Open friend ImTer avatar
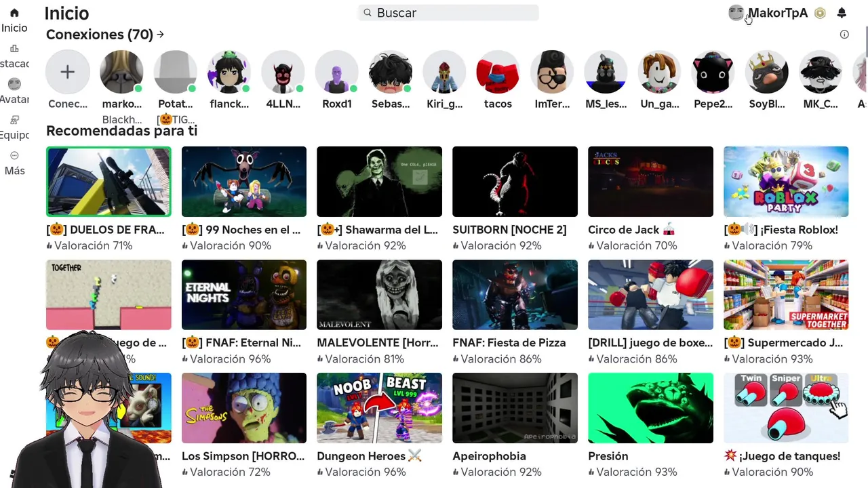This screenshot has height=488, width=868. tap(552, 72)
